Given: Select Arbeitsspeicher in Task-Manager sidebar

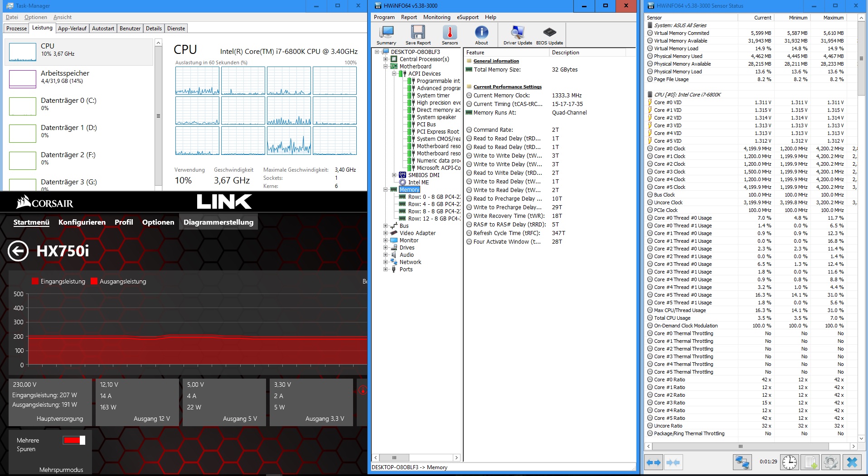Looking at the screenshot, I should (x=78, y=78).
